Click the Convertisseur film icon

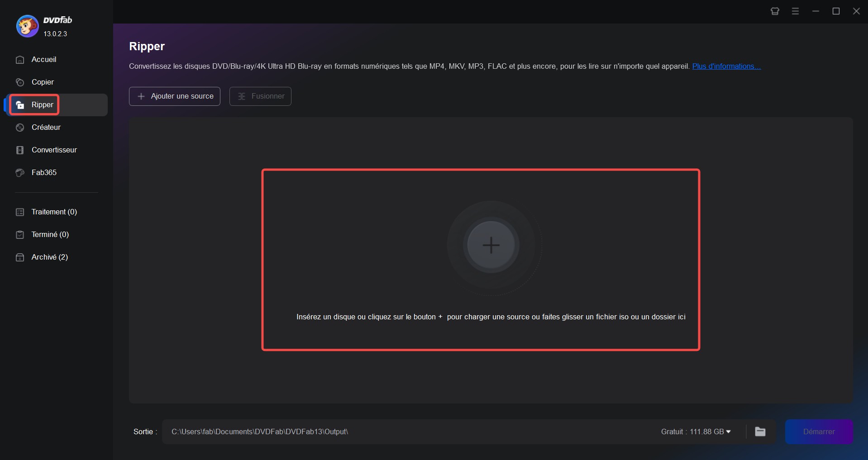coord(20,150)
